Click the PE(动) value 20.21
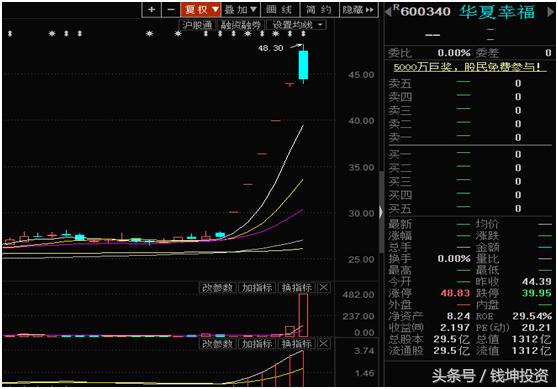 click(537, 327)
